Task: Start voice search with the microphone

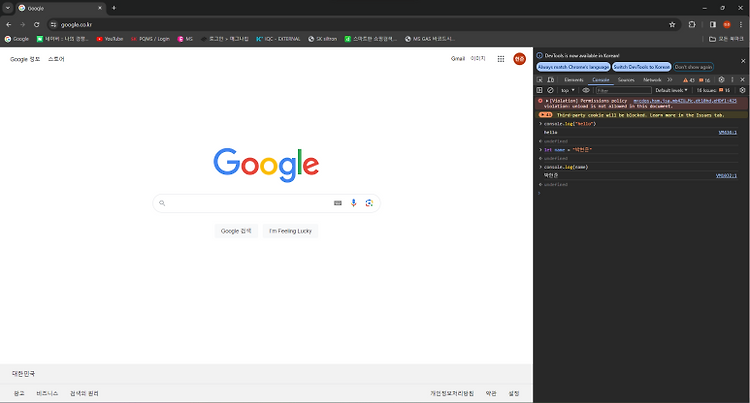Action: (353, 203)
